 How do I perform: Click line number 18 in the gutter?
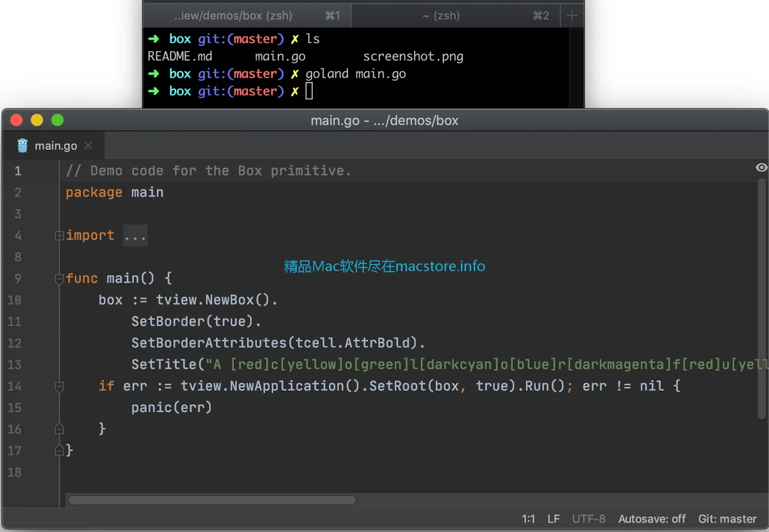click(x=14, y=472)
